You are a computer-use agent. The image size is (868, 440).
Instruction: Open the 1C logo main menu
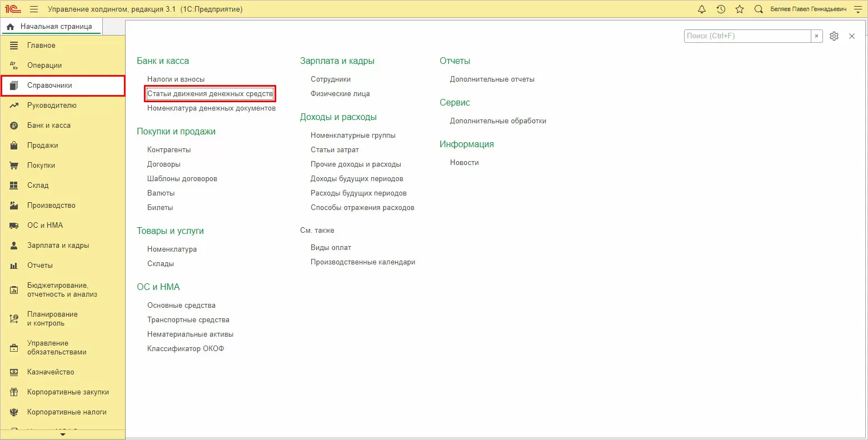(13, 9)
